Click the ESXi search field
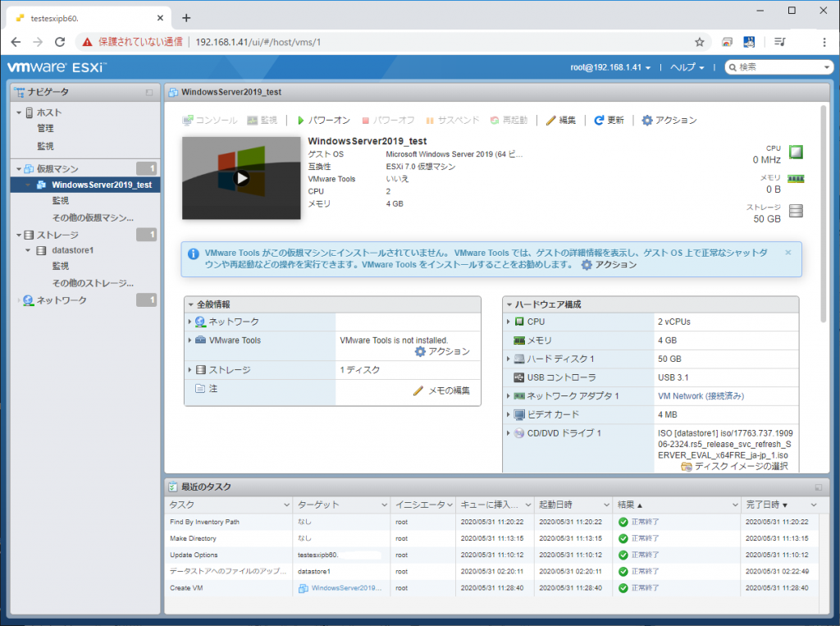This screenshot has width=840, height=626. click(779, 67)
